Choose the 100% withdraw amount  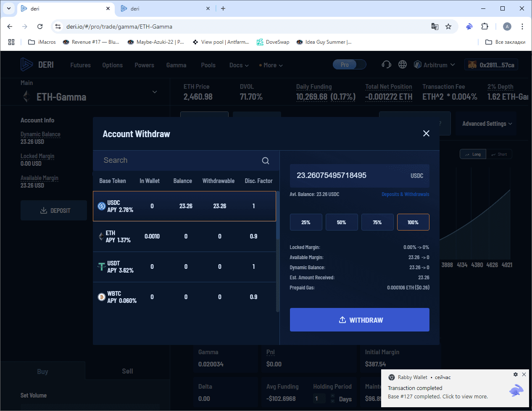413,222
